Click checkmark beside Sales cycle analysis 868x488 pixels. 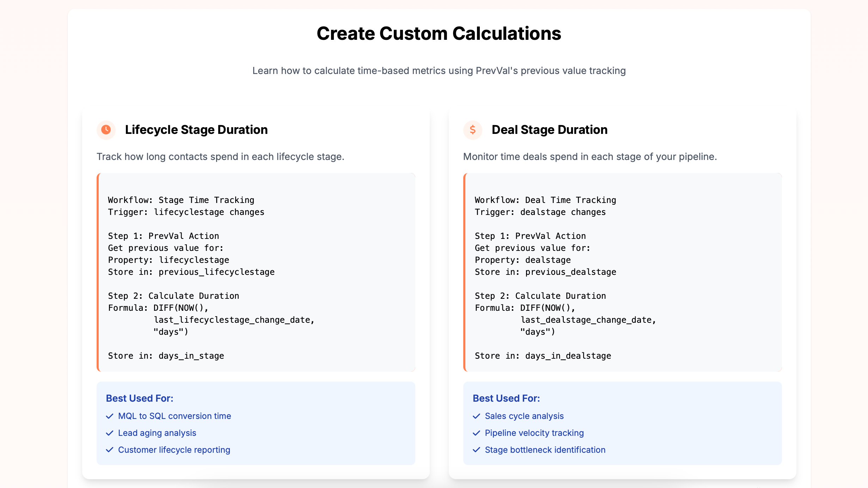[x=476, y=416]
